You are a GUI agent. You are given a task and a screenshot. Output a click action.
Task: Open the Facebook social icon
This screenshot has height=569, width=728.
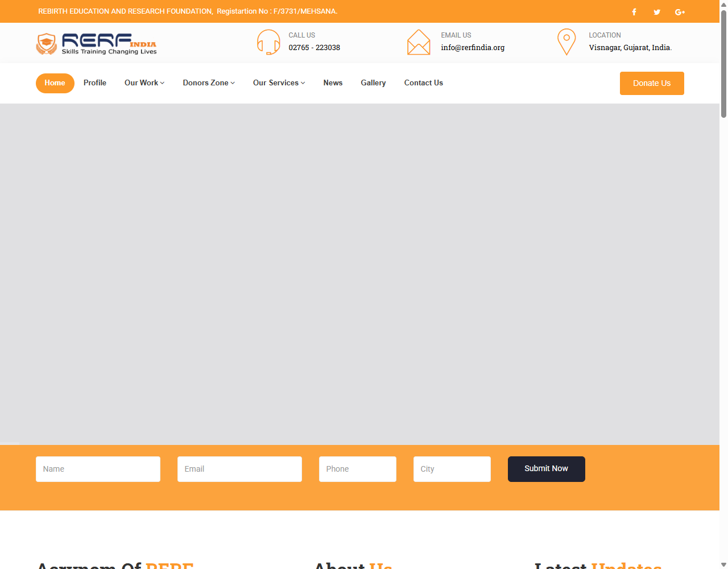(x=634, y=12)
